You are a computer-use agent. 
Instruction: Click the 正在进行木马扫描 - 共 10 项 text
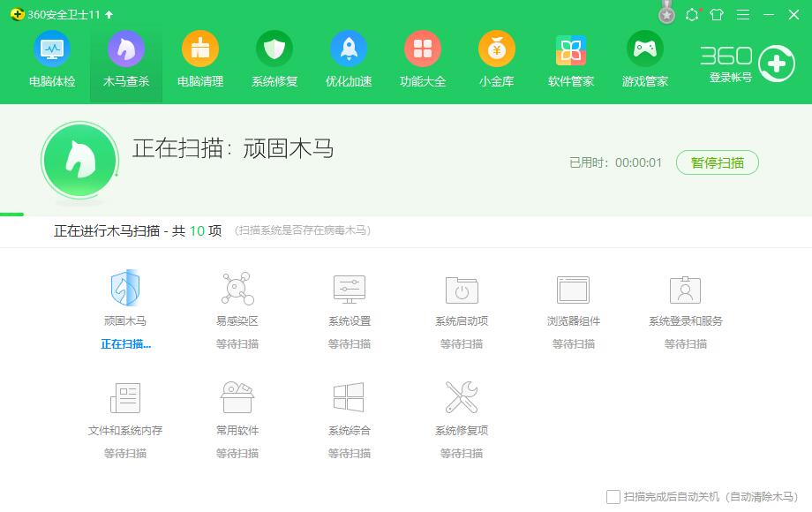(138, 231)
